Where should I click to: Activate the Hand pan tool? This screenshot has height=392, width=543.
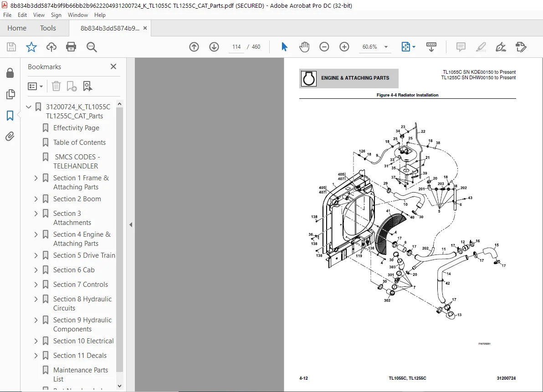304,47
